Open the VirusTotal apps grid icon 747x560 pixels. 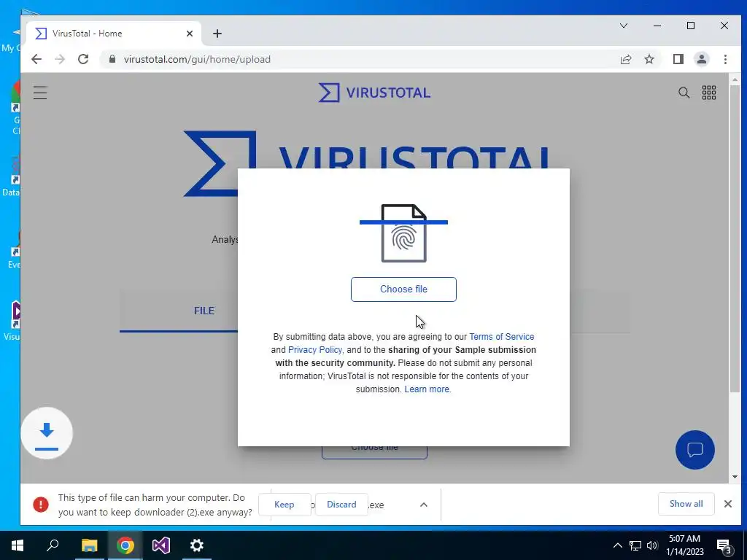709,93
